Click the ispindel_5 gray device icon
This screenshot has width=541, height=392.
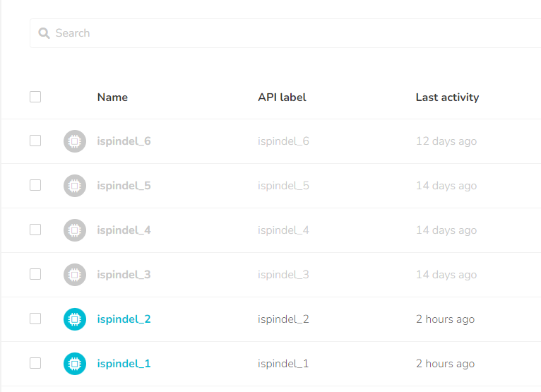pyautogui.click(x=75, y=186)
